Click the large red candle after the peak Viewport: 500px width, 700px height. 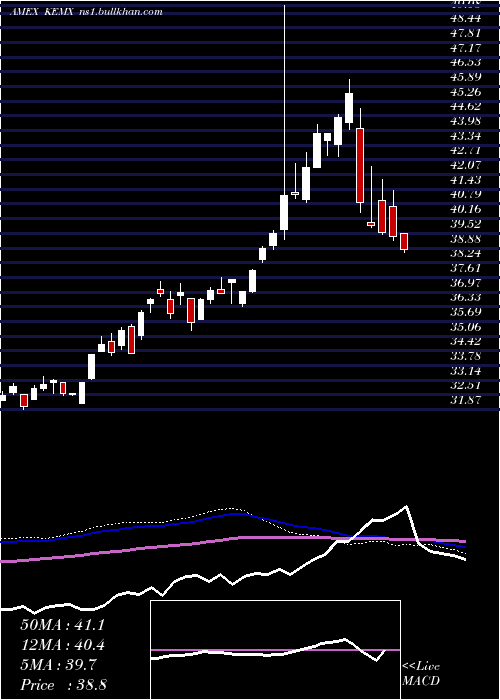[x=360, y=165]
